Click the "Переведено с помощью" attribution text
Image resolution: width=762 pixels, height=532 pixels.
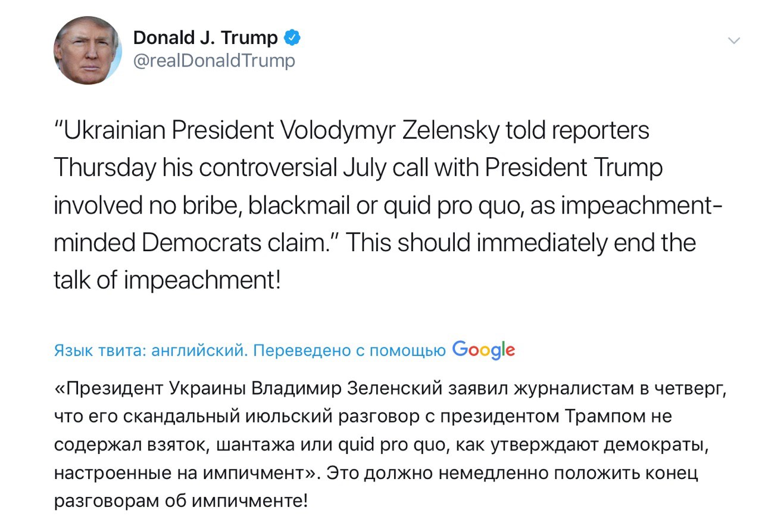tap(349, 351)
